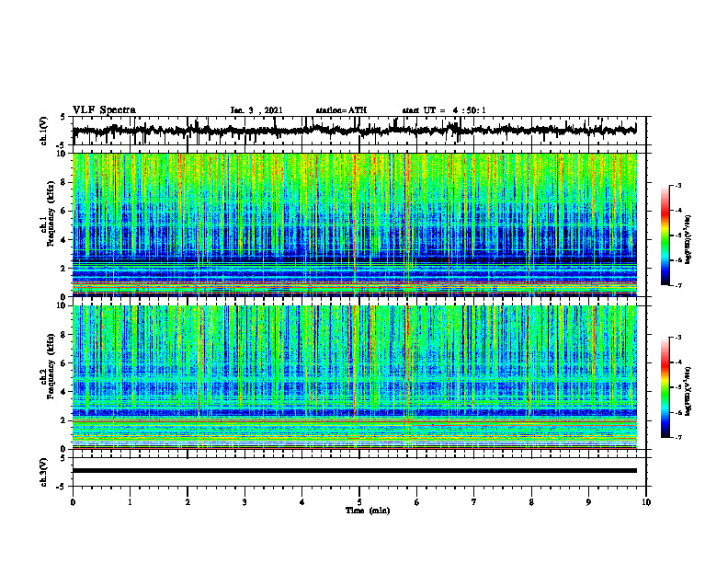Click the ch.2 colorbar log(PSD) label
728x563 pixels.
click(x=688, y=391)
